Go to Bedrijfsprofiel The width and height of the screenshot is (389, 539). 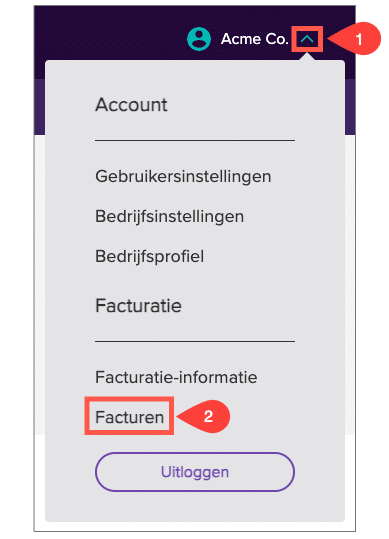coord(149,257)
